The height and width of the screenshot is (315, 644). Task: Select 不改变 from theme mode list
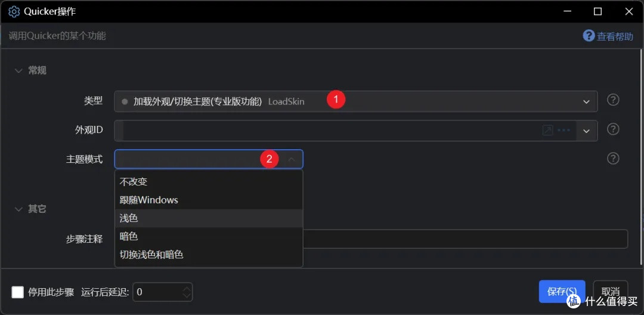click(x=209, y=181)
